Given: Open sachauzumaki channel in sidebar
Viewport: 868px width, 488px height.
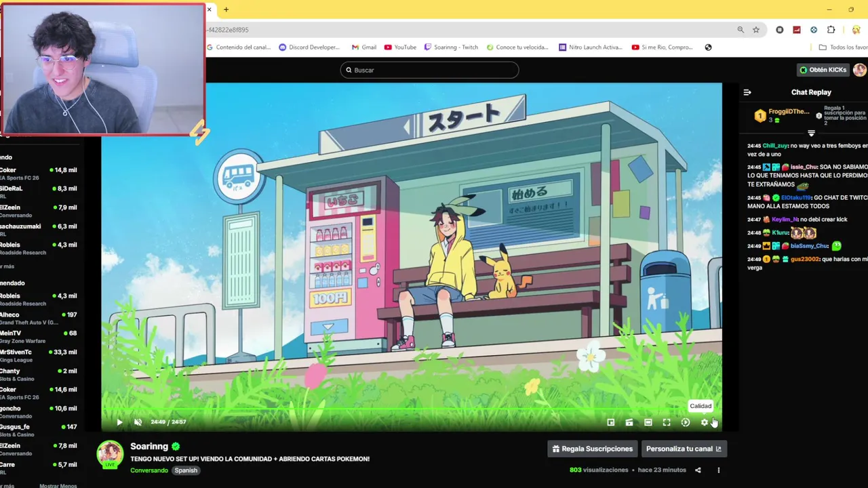Looking at the screenshot, I should [x=39, y=230].
